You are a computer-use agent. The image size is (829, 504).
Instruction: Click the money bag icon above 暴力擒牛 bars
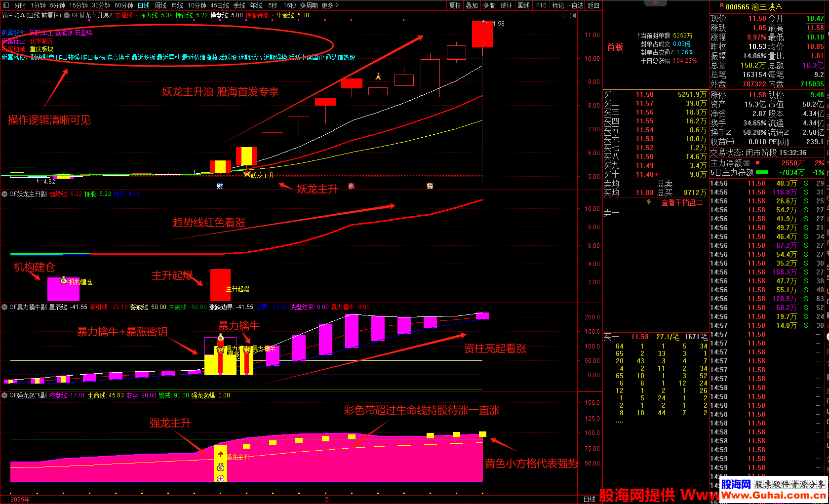221,338
